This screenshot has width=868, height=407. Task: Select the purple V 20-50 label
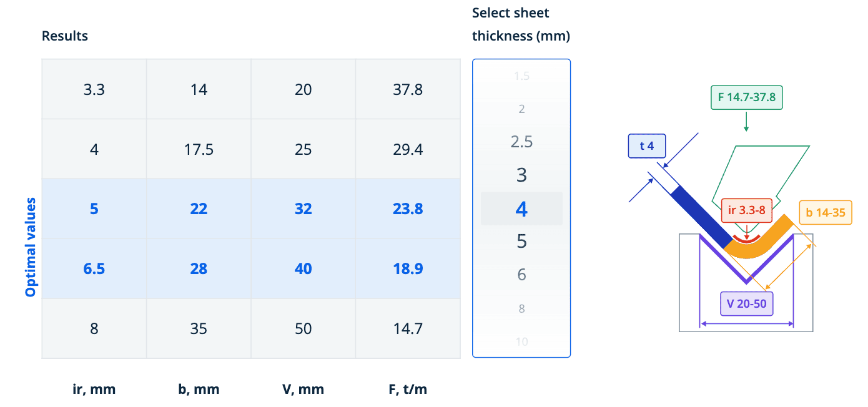coord(746,304)
